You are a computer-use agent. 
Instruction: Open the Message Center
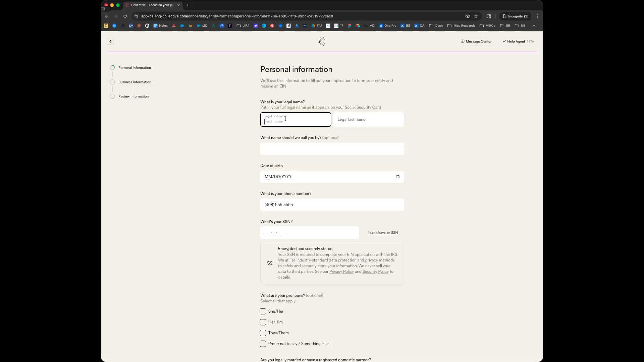476,41
